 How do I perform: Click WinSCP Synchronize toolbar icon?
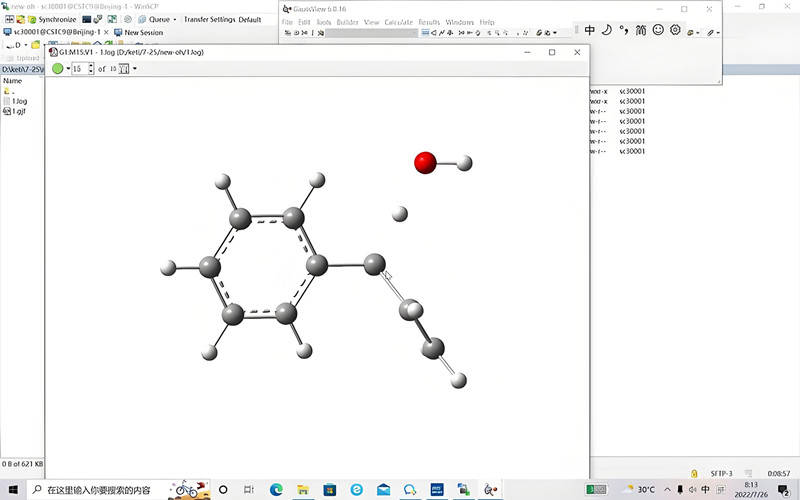52,19
